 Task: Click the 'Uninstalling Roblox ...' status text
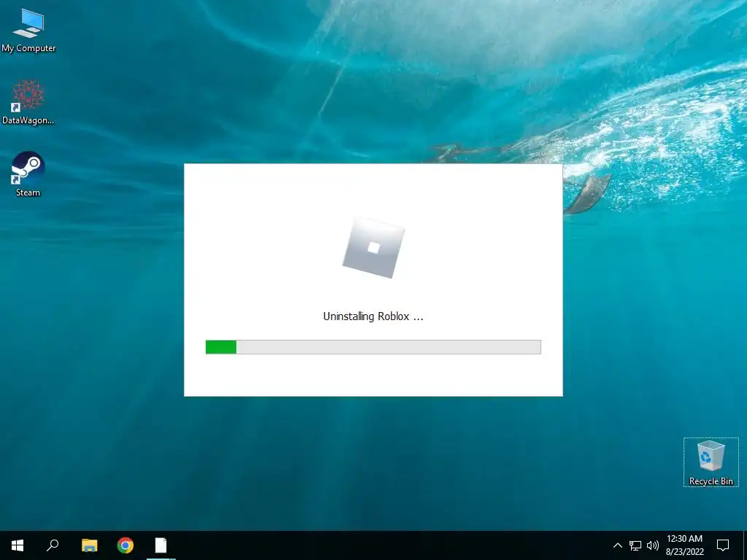coord(373,316)
